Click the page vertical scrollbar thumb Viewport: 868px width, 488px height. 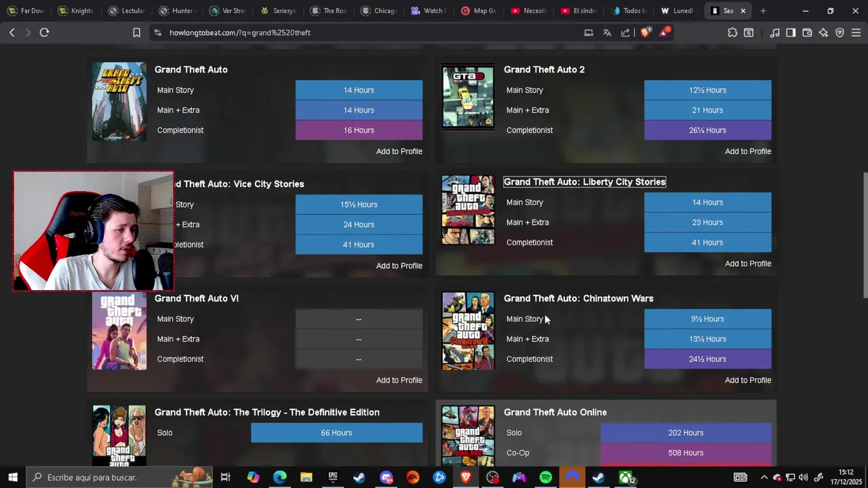(865, 235)
